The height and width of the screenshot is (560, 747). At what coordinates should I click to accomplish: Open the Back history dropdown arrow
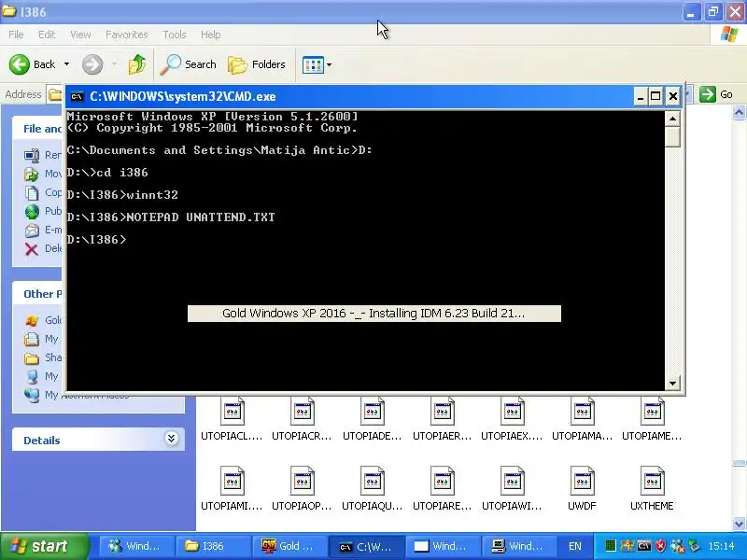point(66,64)
